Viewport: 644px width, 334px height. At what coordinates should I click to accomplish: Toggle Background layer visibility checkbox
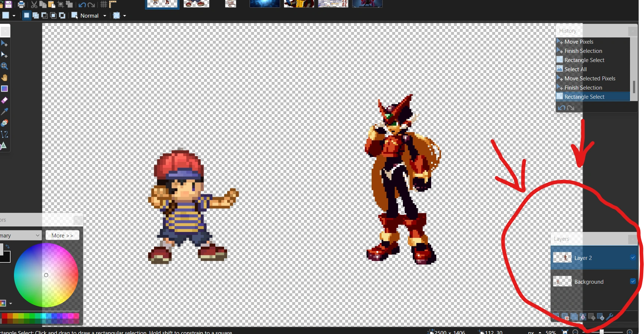pyautogui.click(x=633, y=282)
